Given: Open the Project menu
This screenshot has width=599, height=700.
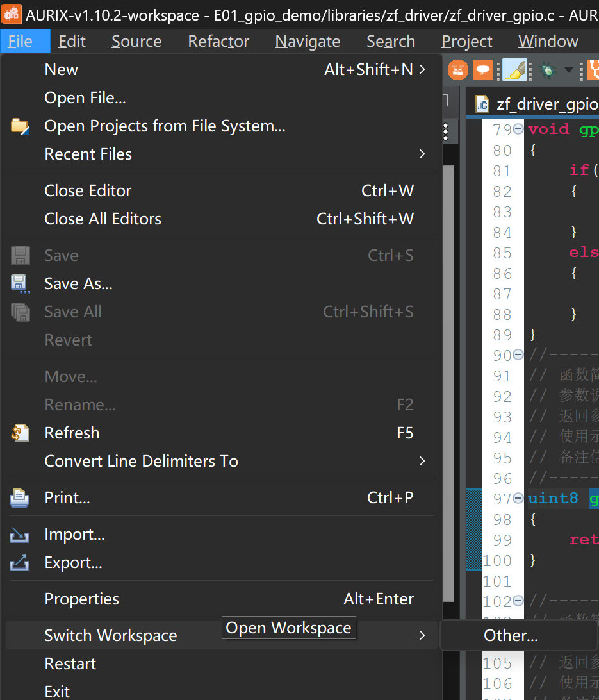Looking at the screenshot, I should point(467,41).
